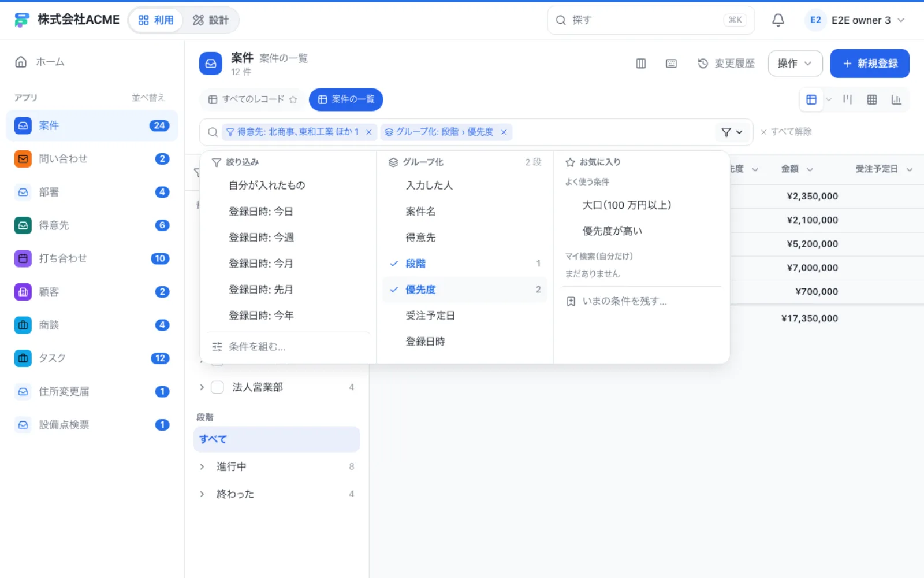
Task: Switch to kanban board view icon
Action: (847, 99)
